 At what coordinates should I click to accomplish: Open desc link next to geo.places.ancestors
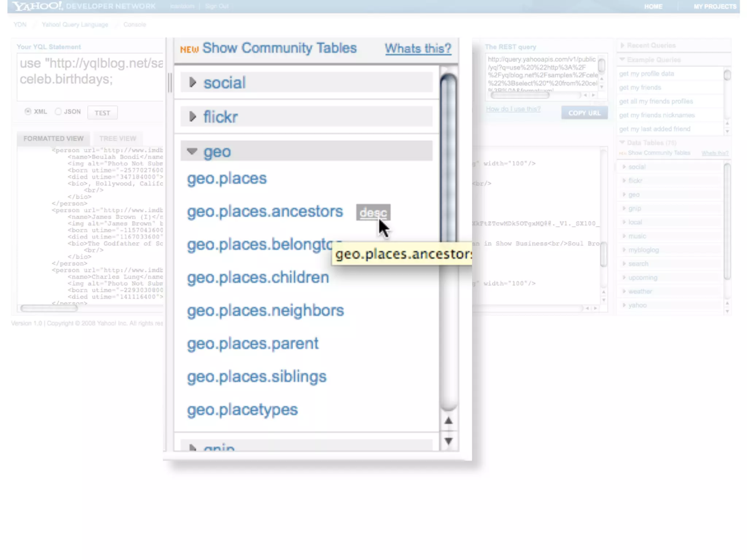373,213
